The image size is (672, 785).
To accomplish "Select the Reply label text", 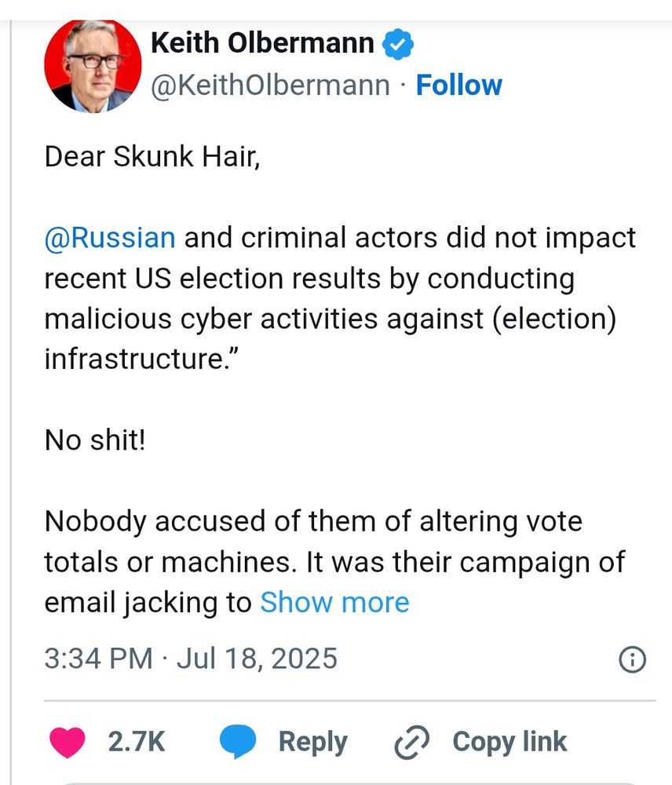I will [314, 740].
